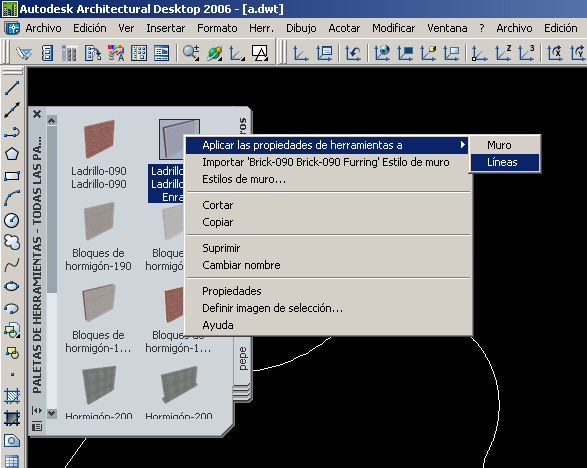
Task: Click the UCS Previous icon
Action: click(353, 53)
